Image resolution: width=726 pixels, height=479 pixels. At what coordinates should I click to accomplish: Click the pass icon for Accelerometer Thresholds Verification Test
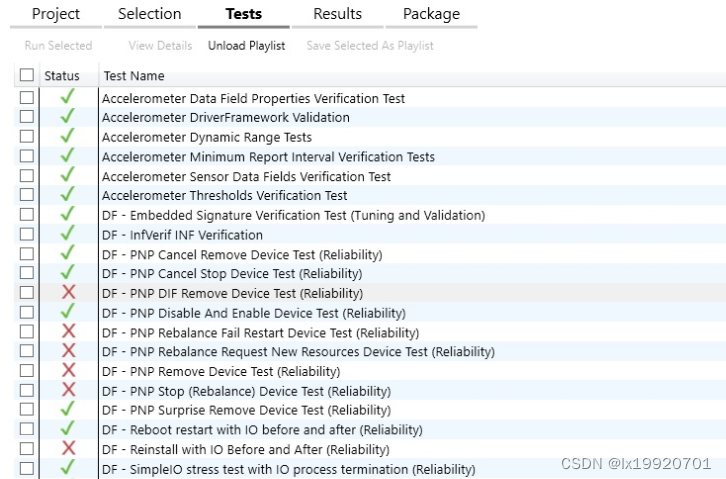point(68,195)
